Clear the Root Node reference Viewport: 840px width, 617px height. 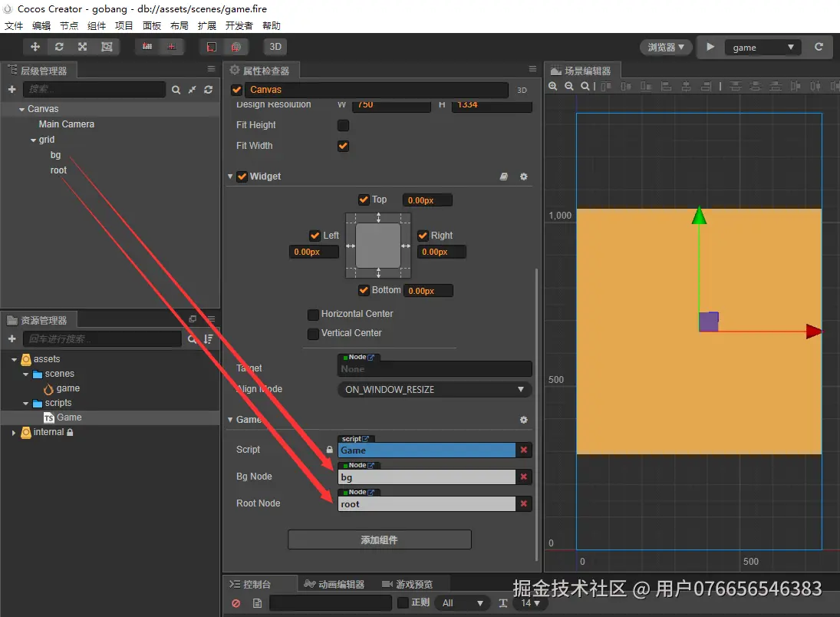pyautogui.click(x=524, y=503)
